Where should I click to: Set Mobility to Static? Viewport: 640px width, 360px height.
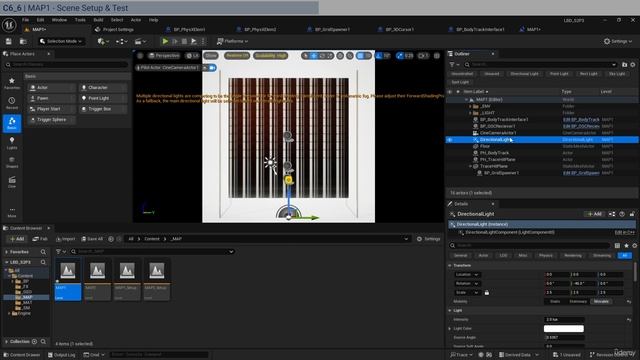[555, 302]
